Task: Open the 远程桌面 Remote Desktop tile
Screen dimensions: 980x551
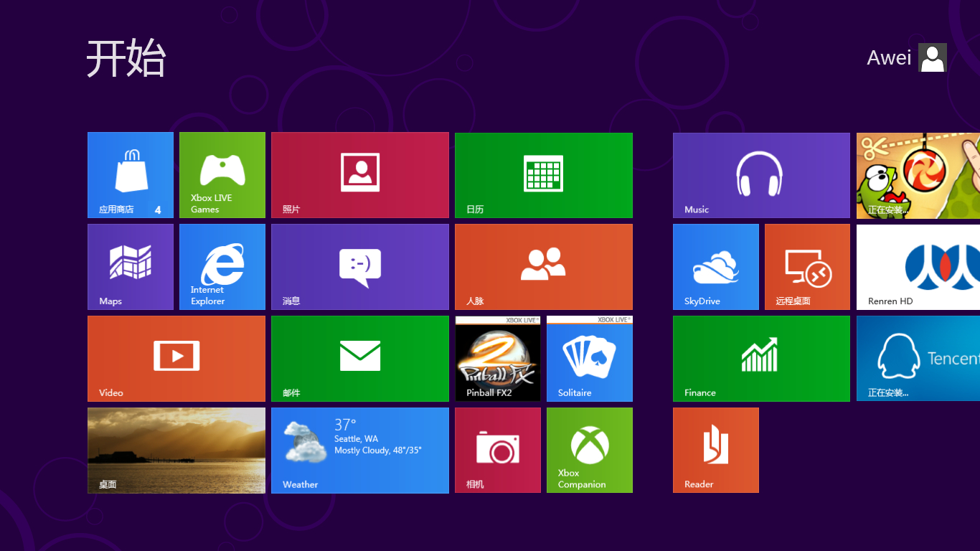Action: [808, 267]
